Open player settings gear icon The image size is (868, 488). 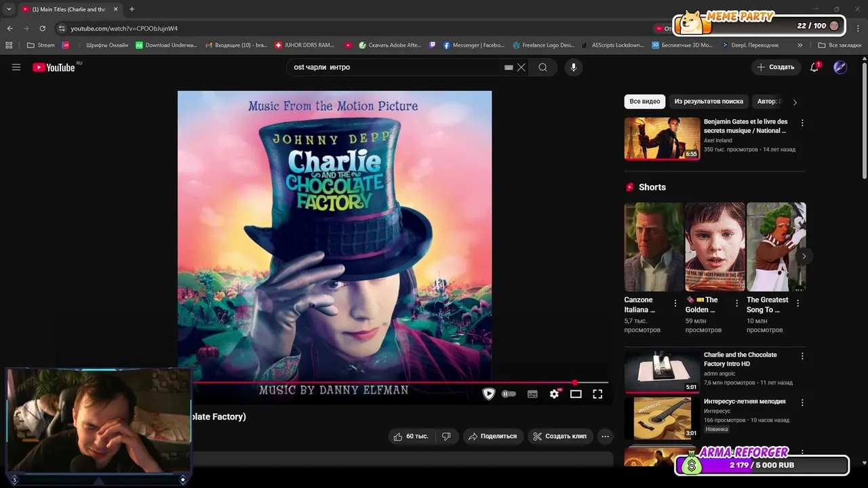pyautogui.click(x=554, y=394)
